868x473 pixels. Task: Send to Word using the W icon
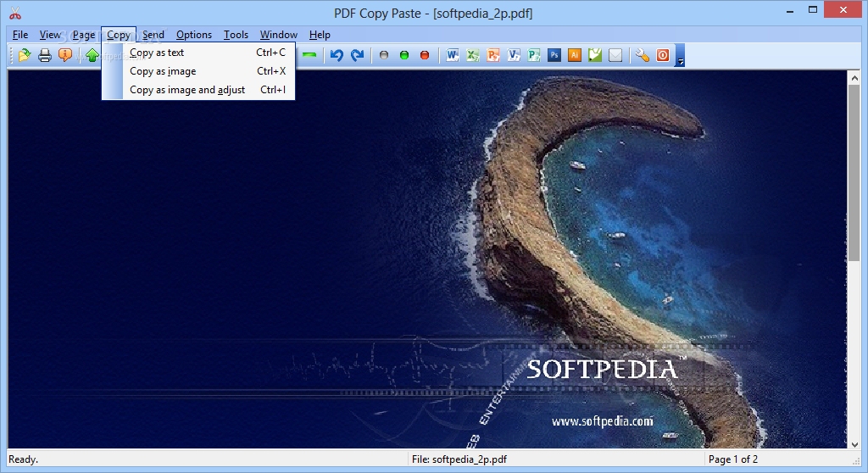point(453,55)
